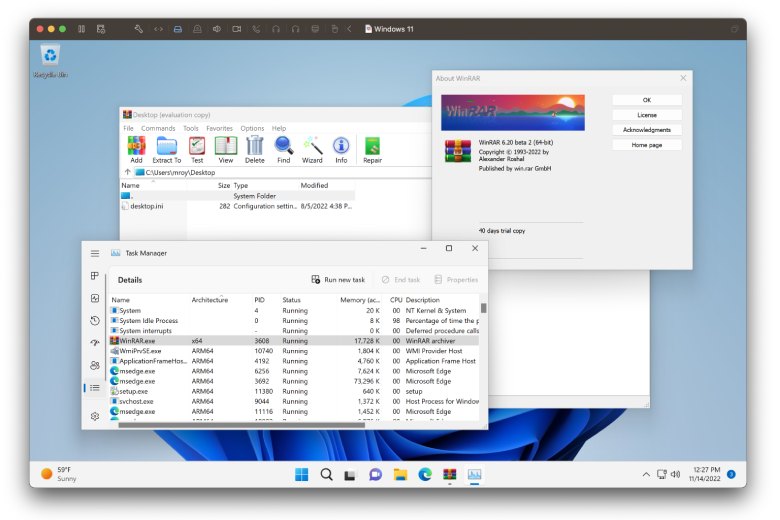Image resolution: width=780 pixels, height=520 pixels.
Task: Open the Recycle Bin desktop icon
Action: [x=50, y=61]
